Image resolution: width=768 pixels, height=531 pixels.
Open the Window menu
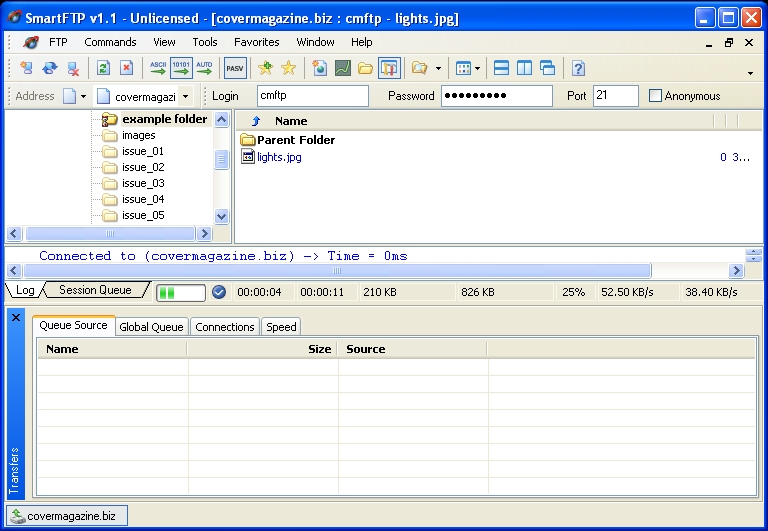(x=315, y=42)
